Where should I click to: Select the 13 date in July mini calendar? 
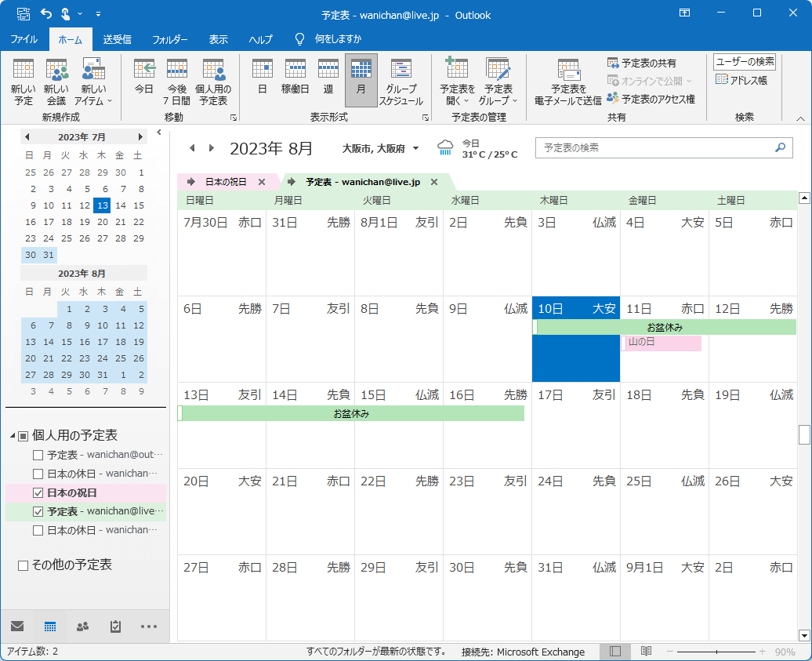tap(103, 205)
